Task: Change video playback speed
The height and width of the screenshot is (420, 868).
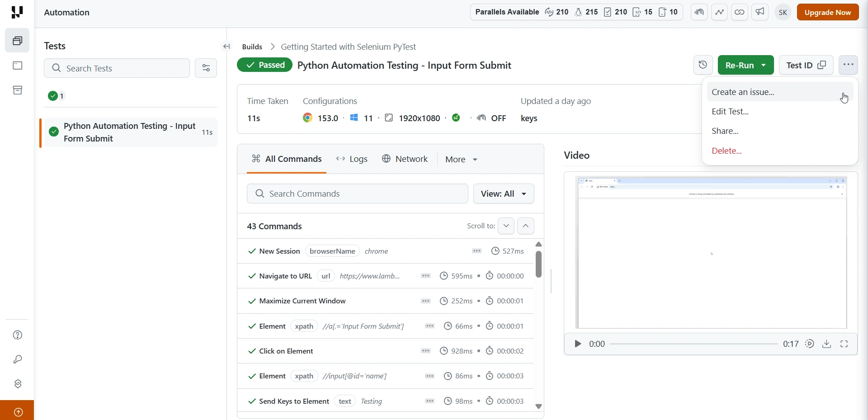Action: point(810,344)
